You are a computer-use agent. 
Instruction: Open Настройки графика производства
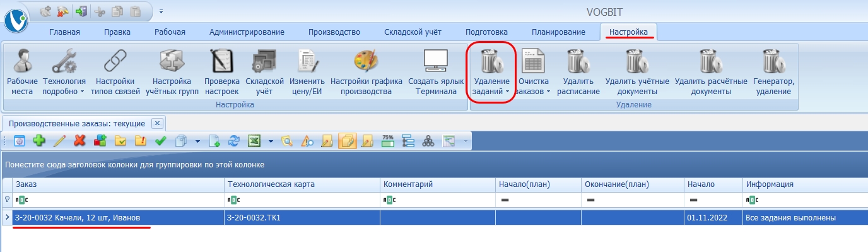(367, 72)
